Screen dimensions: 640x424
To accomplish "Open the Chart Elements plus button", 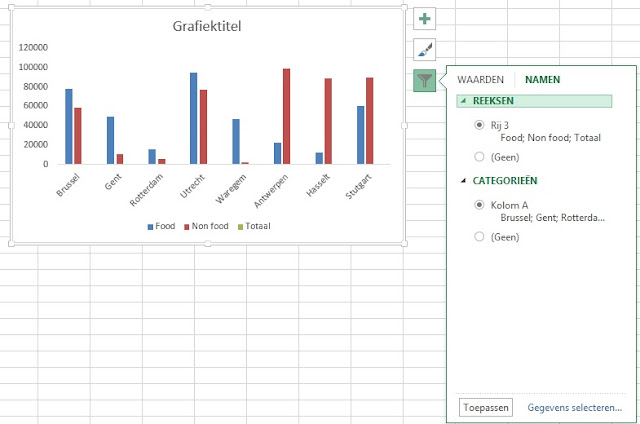I will tap(424, 19).
